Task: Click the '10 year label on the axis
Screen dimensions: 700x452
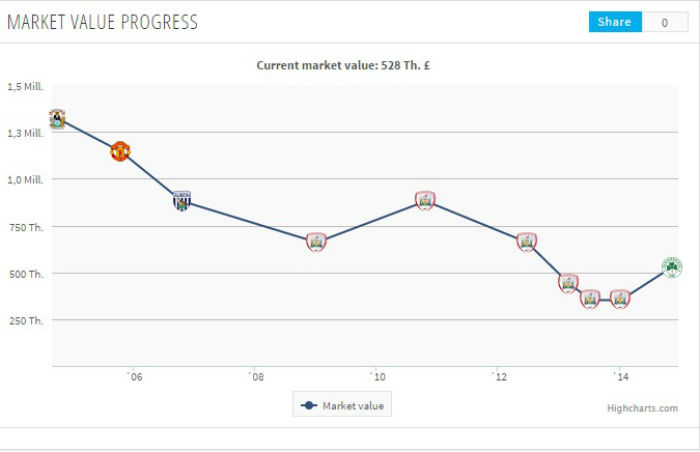Action: (x=376, y=377)
